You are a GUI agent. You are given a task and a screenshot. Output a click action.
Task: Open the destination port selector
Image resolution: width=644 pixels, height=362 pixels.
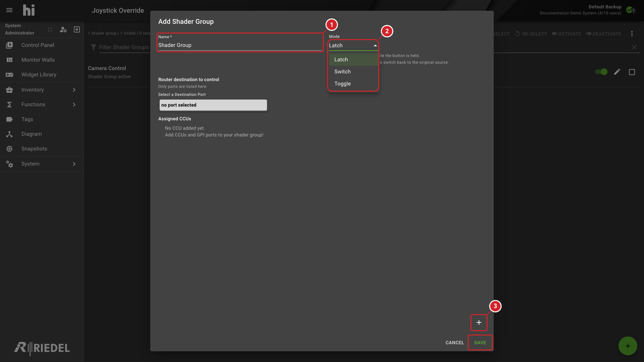pos(213,105)
